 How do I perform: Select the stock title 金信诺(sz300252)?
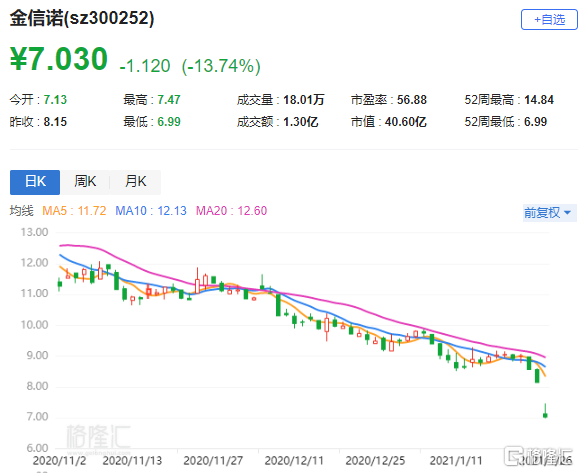(82, 18)
